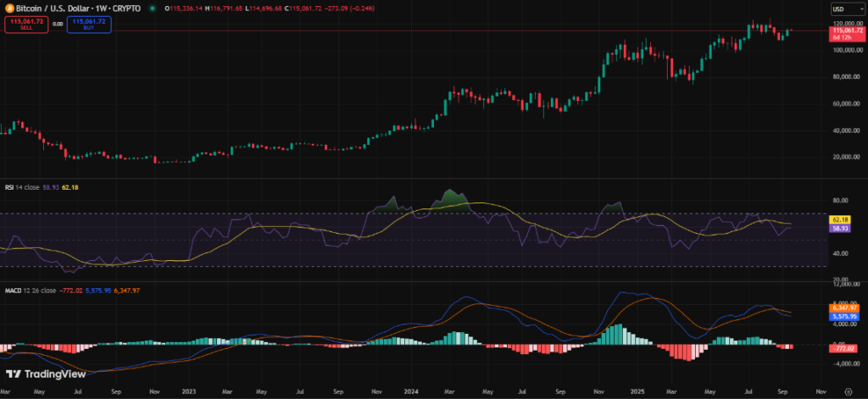Click the -4,000.00 MACD axis label
Viewport: 868px width, 399px height.
[x=845, y=364]
